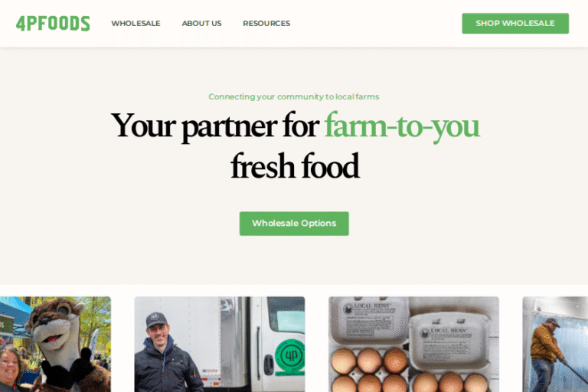Click the green 4P emblem on truck door

pyautogui.click(x=290, y=357)
